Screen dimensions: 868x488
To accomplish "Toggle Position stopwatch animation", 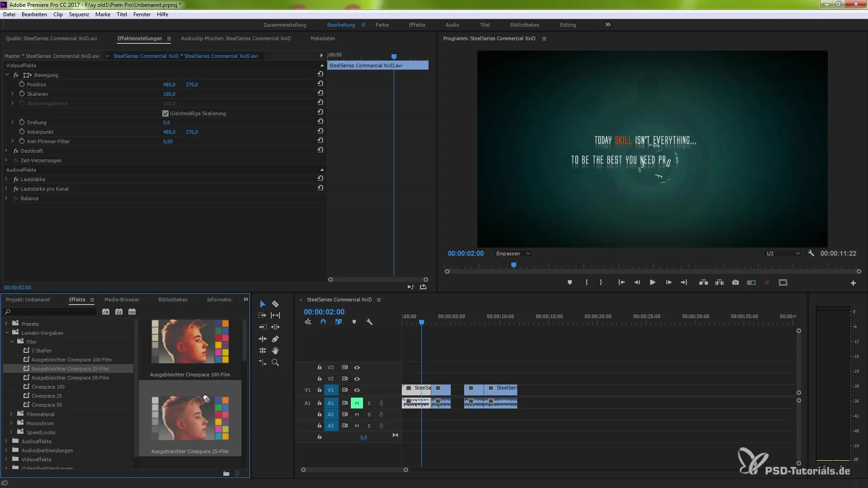I will pyautogui.click(x=22, y=84).
